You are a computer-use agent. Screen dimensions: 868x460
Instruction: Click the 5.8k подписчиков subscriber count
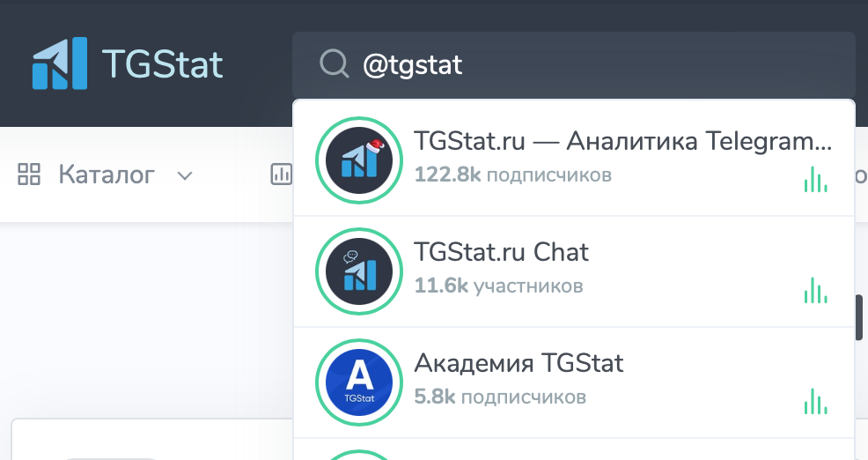(x=500, y=397)
